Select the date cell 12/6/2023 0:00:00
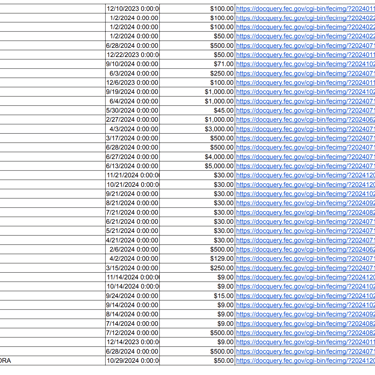 click(133, 83)
